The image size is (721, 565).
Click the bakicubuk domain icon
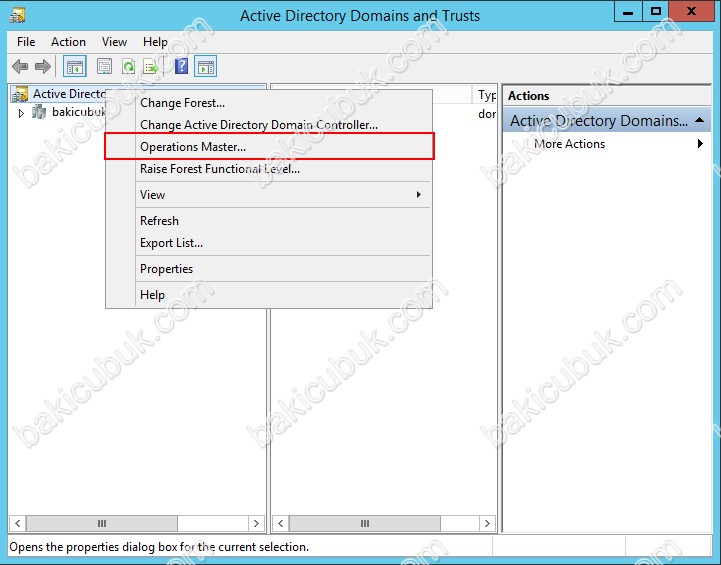tap(39, 112)
